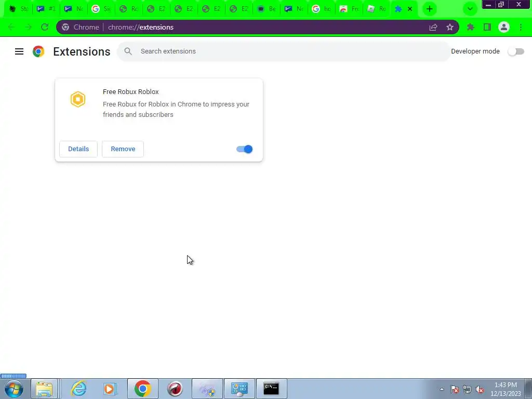Open Details for Free Robux Roblox
The width and height of the screenshot is (532, 399).
point(78,149)
